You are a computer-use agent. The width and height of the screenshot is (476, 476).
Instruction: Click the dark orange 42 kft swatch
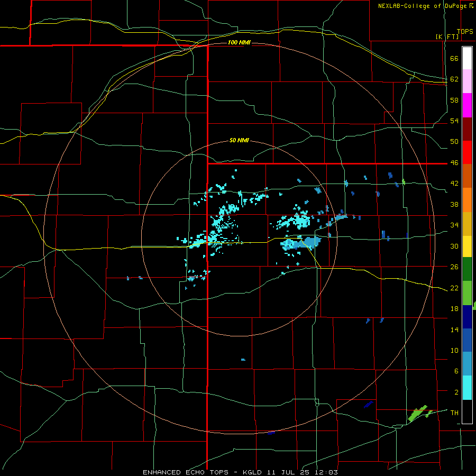[467, 176]
